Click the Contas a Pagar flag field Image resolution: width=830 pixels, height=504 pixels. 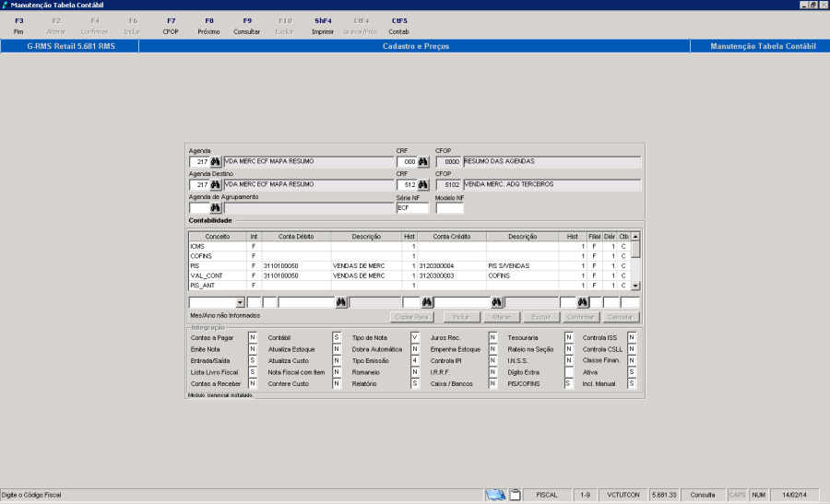pos(253,337)
